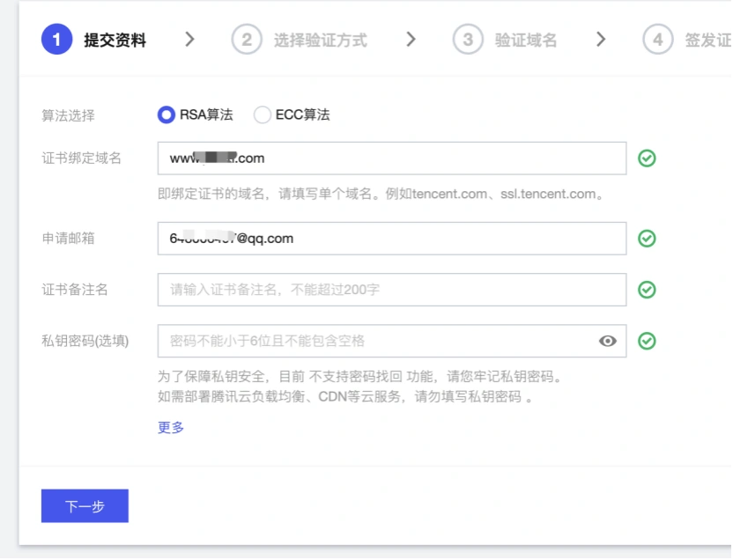Expand more options via 更多 link
733x560 pixels.
pyautogui.click(x=171, y=427)
